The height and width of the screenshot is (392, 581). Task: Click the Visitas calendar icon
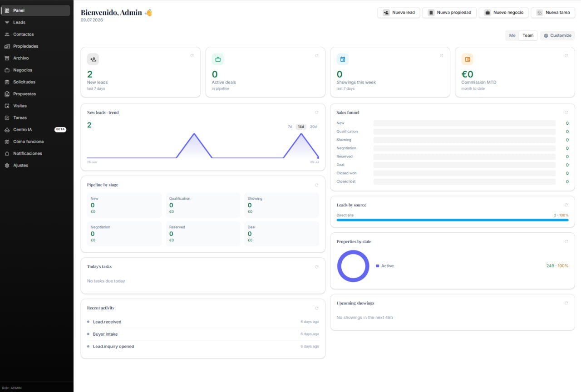7,106
